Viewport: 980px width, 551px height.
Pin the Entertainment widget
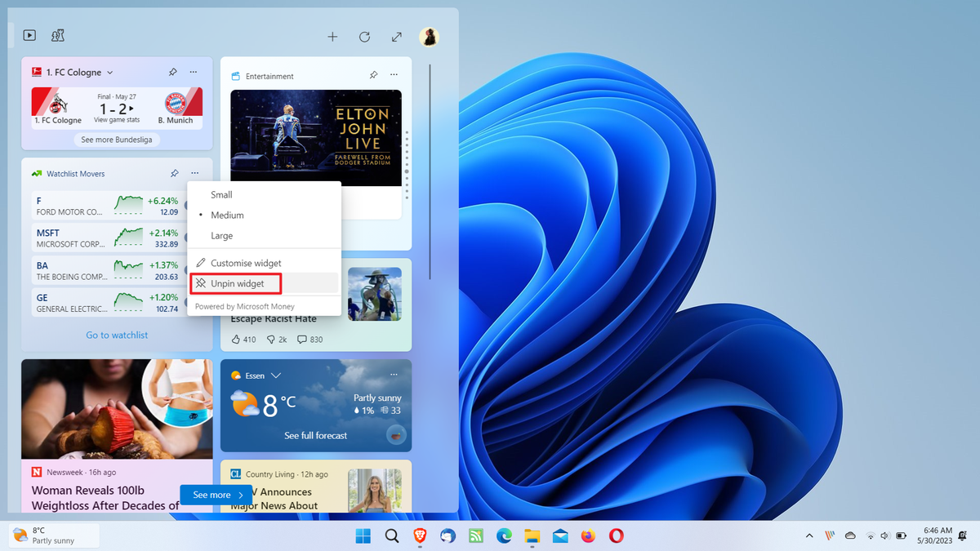[x=373, y=74]
